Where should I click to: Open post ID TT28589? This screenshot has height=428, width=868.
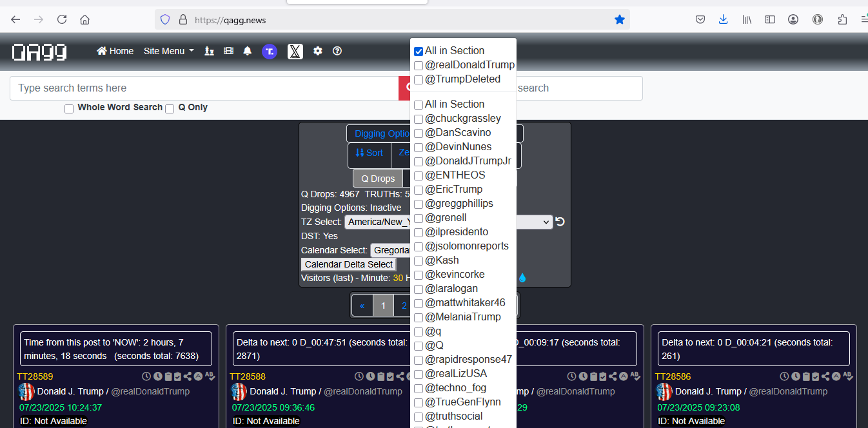pyautogui.click(x=35, y=376)
